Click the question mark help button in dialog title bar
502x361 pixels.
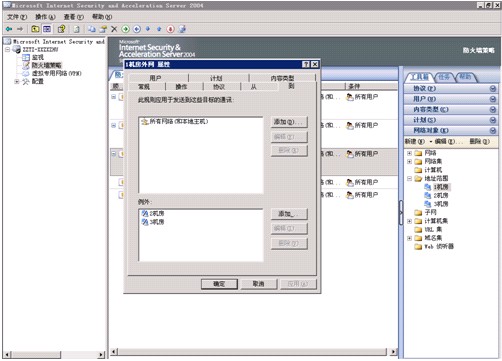[x=305, y=64]
